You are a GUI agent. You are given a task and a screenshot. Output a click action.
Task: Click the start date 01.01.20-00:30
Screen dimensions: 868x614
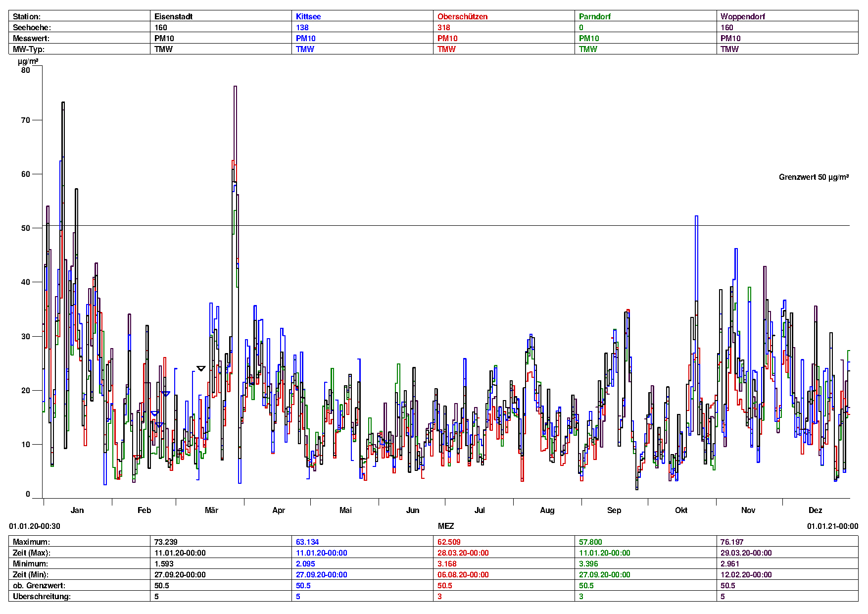point(35,526)
